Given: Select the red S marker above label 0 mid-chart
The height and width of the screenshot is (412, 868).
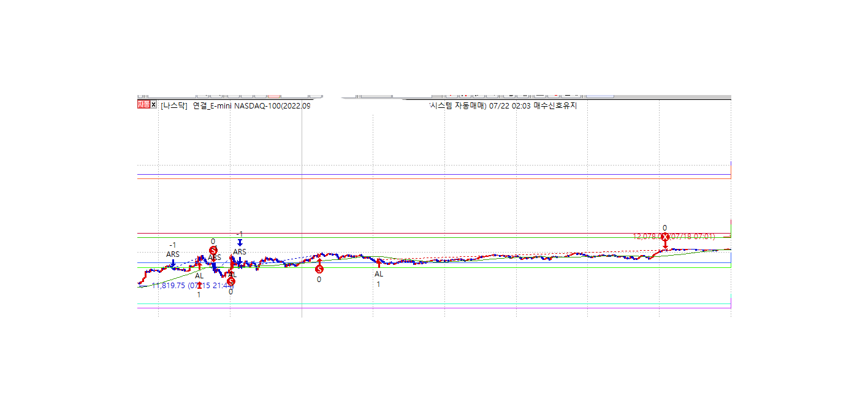Looking at the screenshot, I should click(x=319, y=269).
